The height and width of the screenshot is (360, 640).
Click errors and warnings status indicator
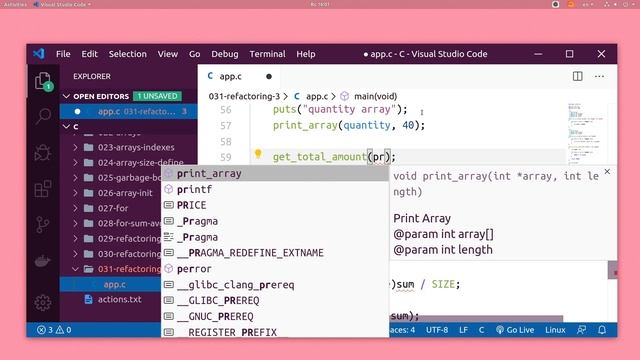[x=54, y=330]
